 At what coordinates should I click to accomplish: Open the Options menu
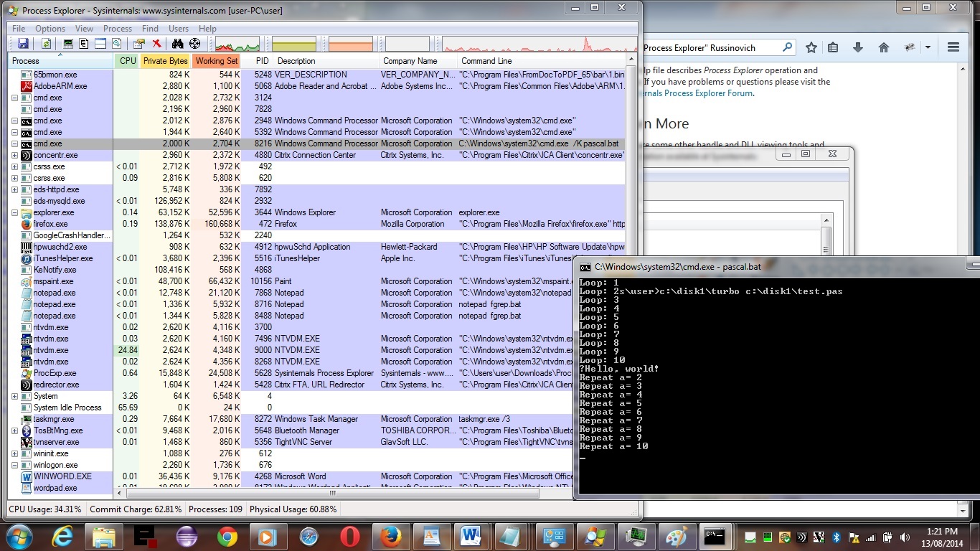tap(50, 29)
